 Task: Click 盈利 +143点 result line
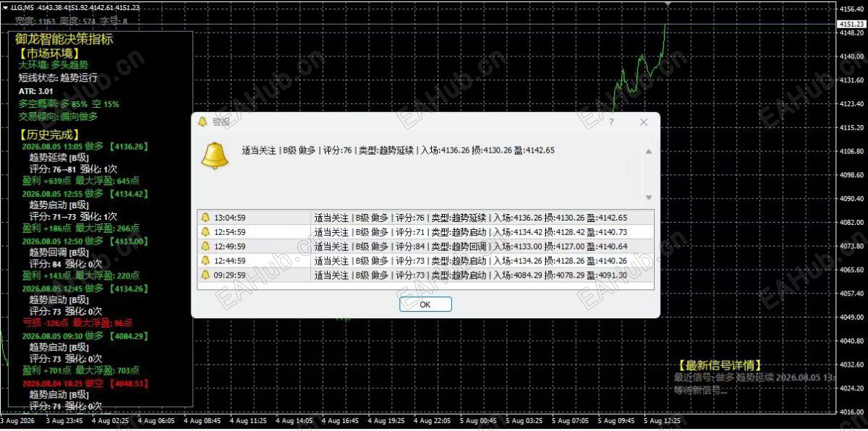tap(81, 276)
